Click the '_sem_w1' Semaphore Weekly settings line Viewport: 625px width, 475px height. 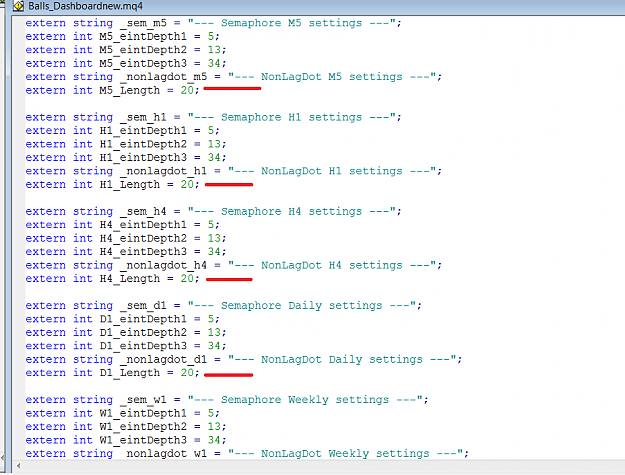coord(227,400)
